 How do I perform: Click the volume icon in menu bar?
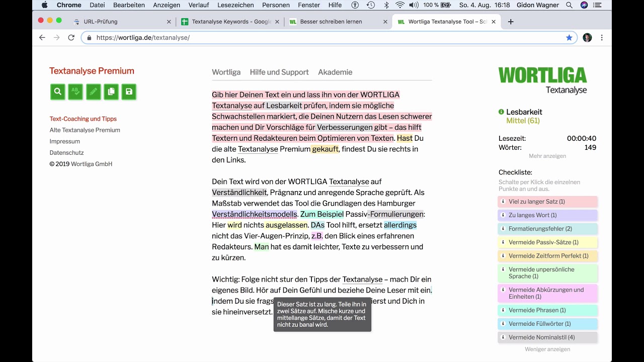[x=414, y=5]
